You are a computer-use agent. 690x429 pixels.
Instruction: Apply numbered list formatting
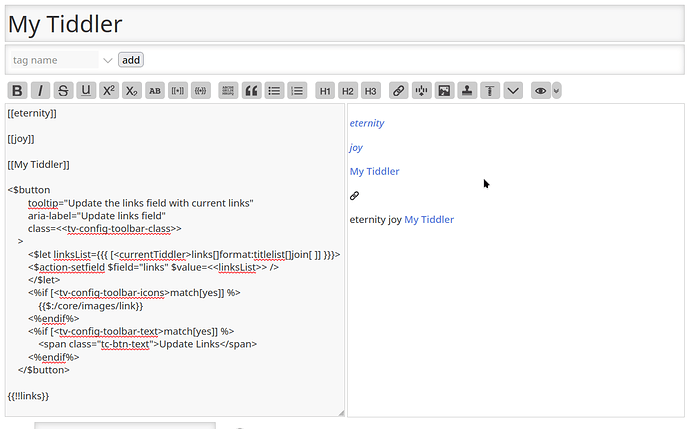coord(297,91)
